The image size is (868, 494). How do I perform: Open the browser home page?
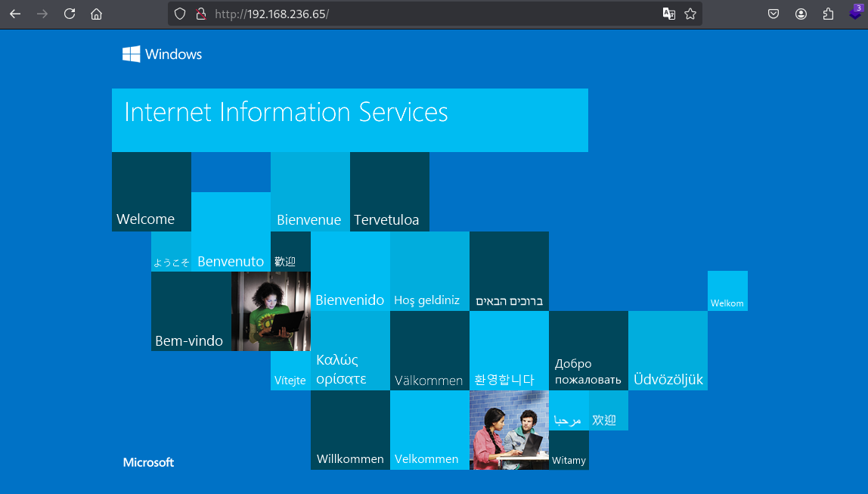pyautogui.click(x=96, y=14)
